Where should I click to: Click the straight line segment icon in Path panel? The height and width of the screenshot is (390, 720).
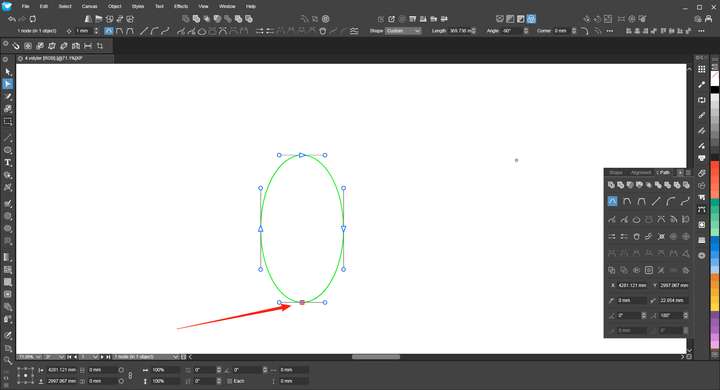(x=656, y=201)
